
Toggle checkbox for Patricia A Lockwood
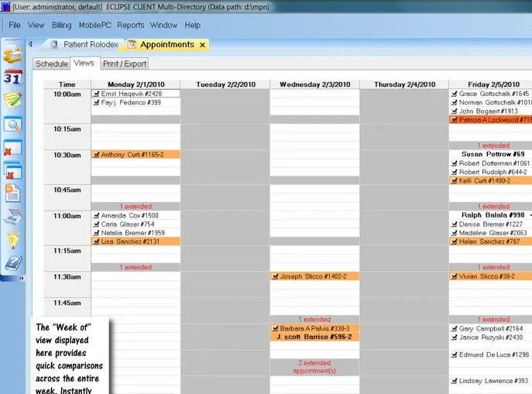pyautogui.click(x=455, y=120)
